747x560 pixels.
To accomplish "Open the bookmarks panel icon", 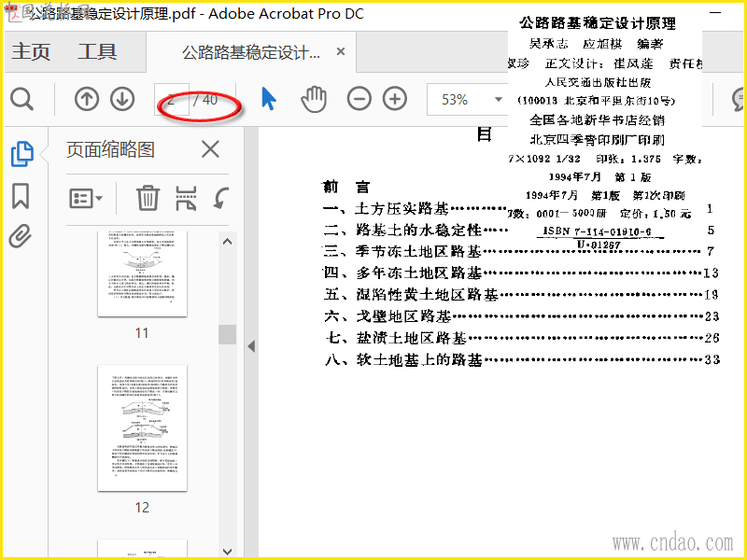I will [x=21, y=196].
